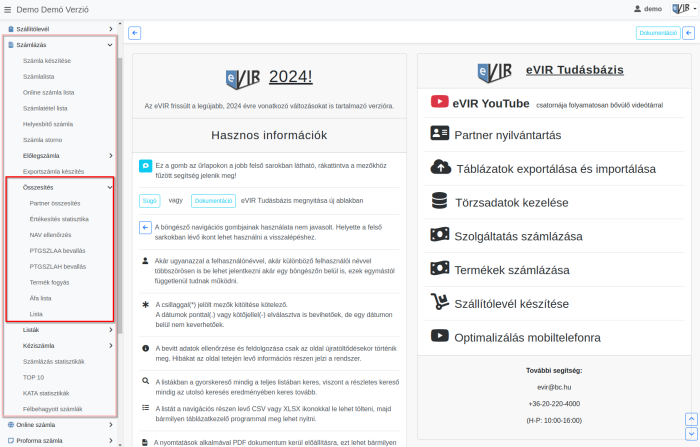Screen dimensions: 700x447
Task: Open Törzsadatok kezelése article
Action: click(x=512, y=203)
